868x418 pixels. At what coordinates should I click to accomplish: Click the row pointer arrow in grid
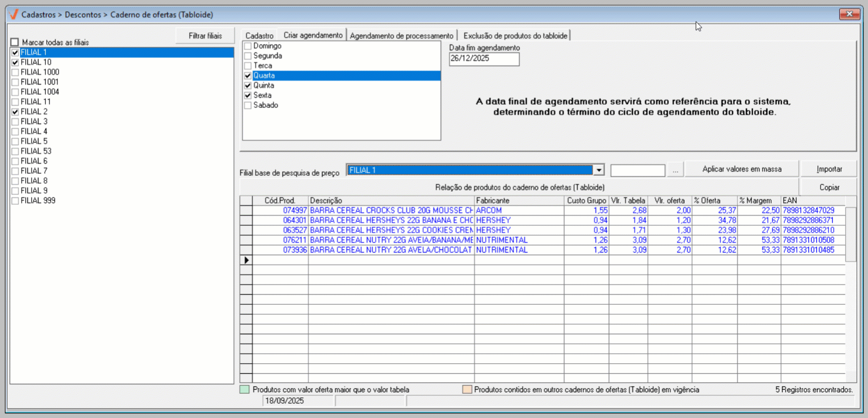(246, 260)
